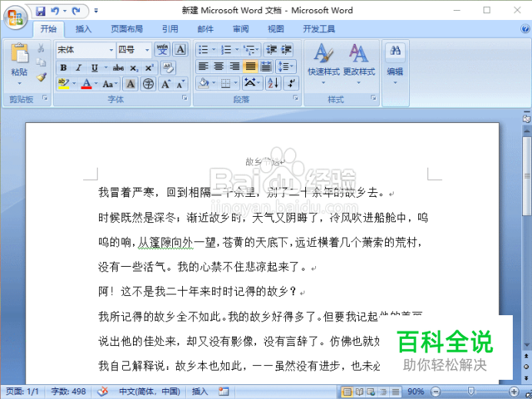Click the Paste clipboard icon

click(x=19, y=53)
